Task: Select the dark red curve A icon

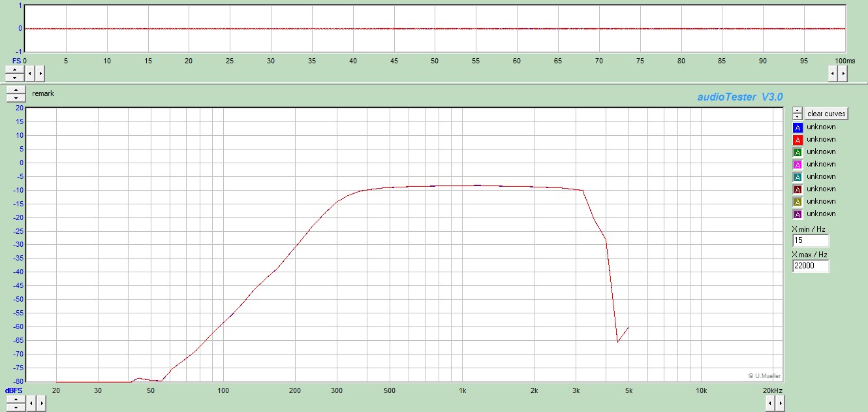Action: 798,189
